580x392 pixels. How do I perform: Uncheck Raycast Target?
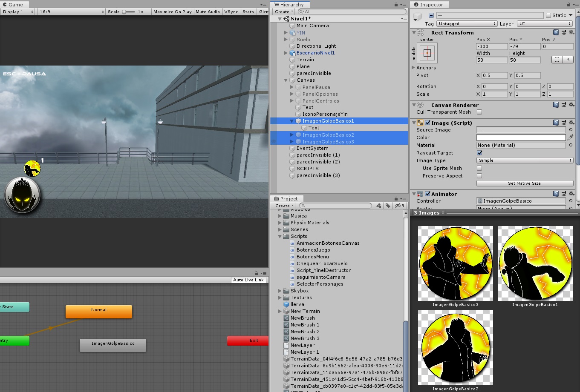(x=479, y=153)
